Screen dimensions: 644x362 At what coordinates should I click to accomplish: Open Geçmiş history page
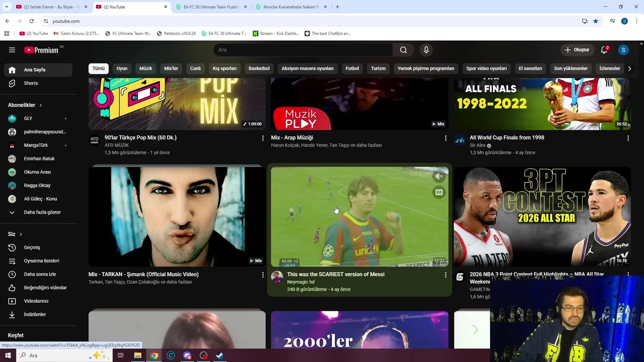click(x=38, y=247)
